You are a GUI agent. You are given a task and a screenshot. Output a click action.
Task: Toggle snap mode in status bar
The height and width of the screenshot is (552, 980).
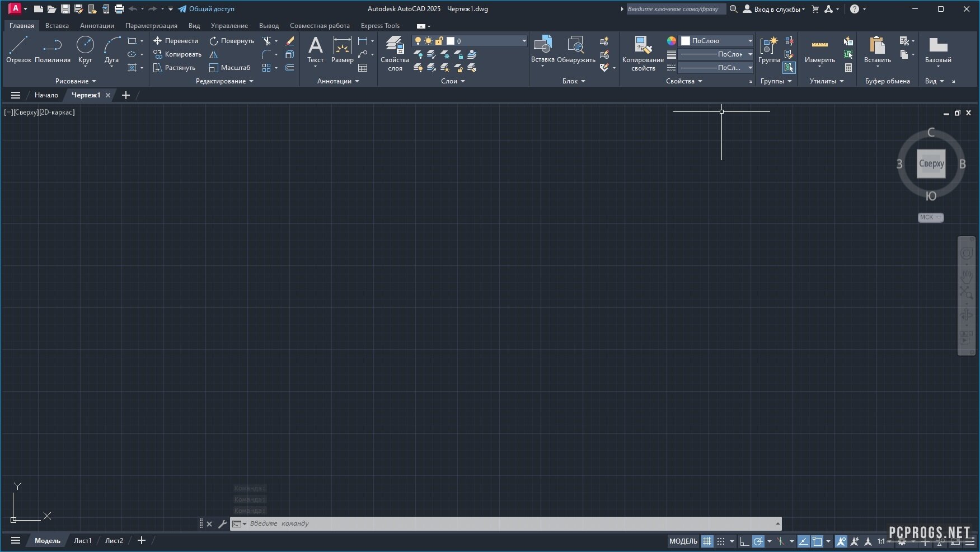[x=721, y=541]
